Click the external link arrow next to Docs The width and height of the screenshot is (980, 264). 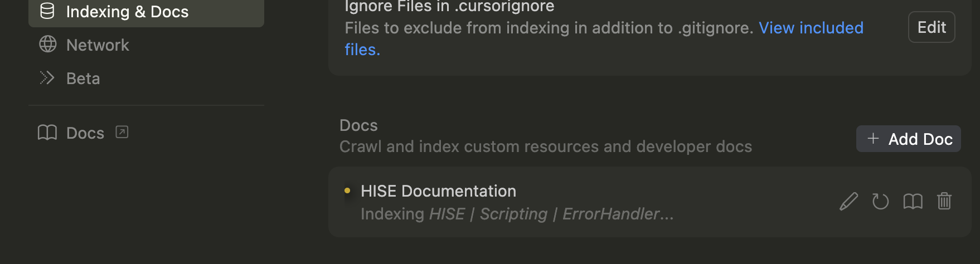pos(122,132)
